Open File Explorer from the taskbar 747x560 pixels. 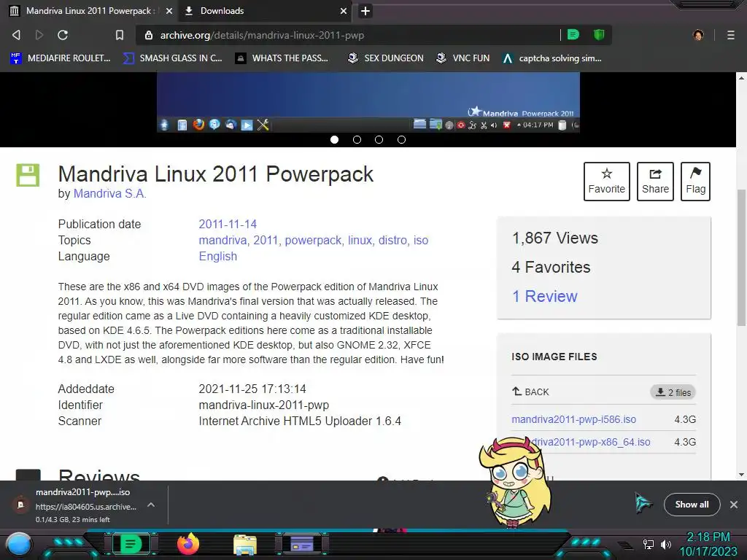click(x=245, y=544)
